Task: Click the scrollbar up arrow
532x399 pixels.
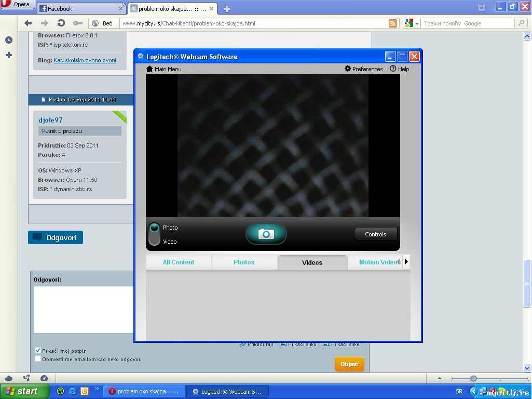Action: [527, 36]
